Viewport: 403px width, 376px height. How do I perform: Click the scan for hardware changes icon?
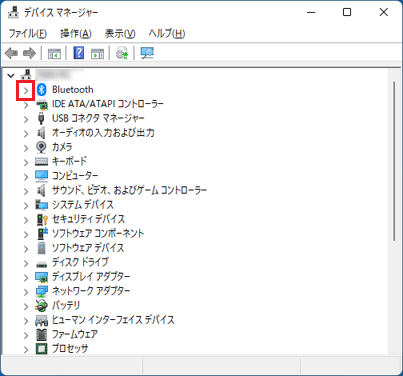(147, 53)
